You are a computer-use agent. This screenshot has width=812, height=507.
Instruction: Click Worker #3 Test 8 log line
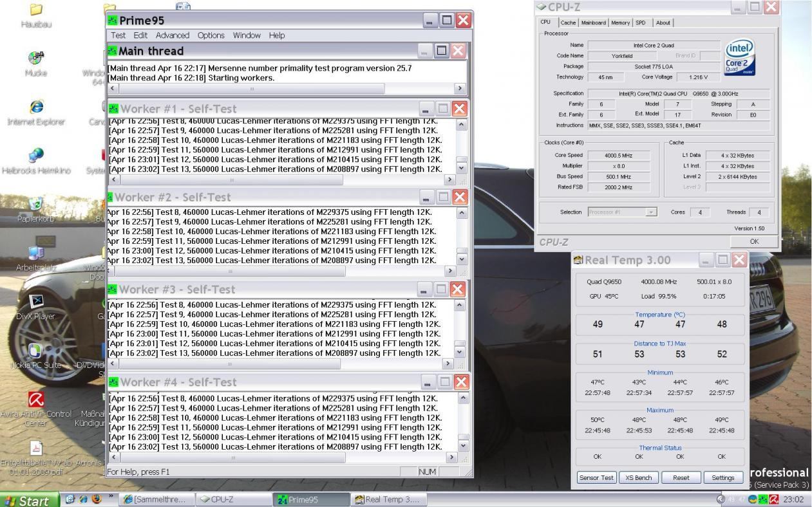coord(274,305)
